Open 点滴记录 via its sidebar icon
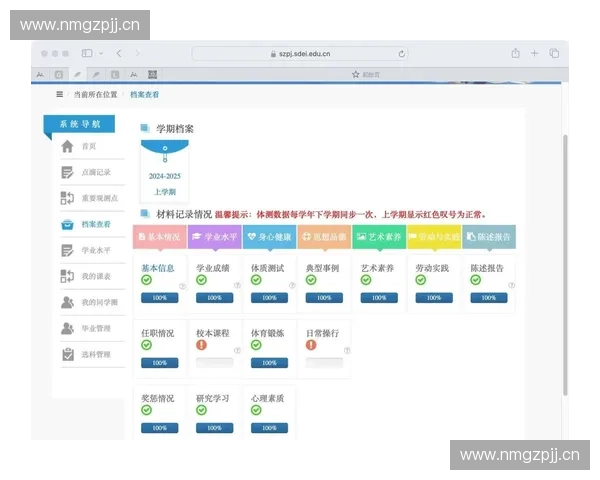Viewport: 600px width, 480px height. click(x=67, y=173)
